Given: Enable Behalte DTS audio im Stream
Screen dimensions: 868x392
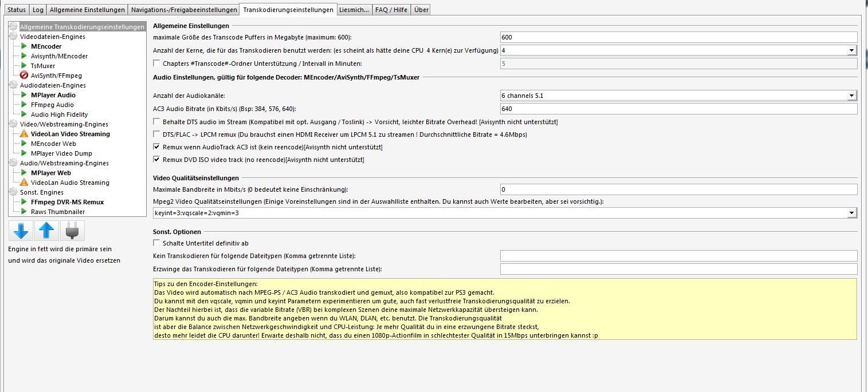Looking at the screenshot, I should [x=157, y=122].
